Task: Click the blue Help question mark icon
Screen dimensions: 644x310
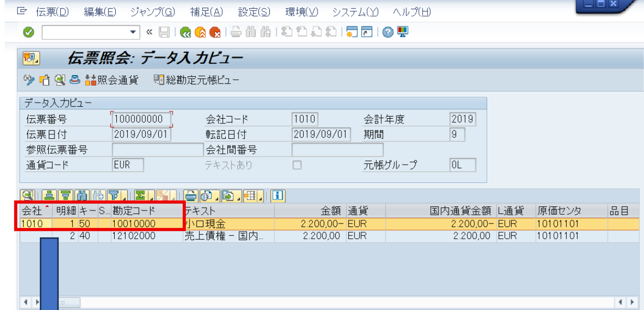Action: pyautogui.click(x=387, y=32)
